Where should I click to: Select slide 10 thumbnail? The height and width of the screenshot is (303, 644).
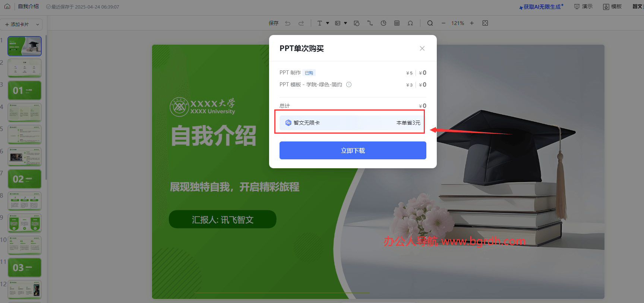tap(25, 245)
